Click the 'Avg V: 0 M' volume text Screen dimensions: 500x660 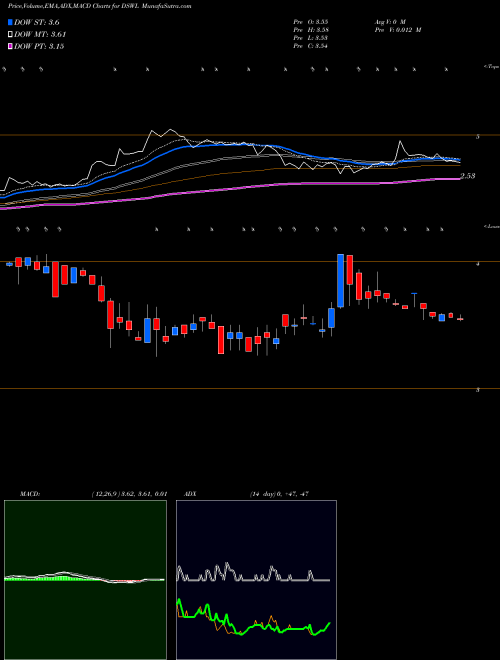click(389, 21)
